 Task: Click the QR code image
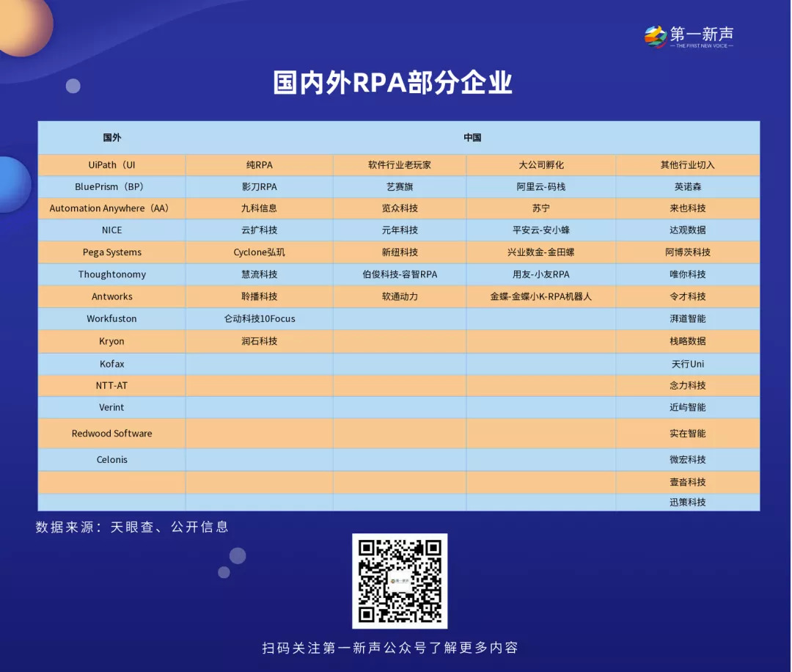(x=400, y=581)
